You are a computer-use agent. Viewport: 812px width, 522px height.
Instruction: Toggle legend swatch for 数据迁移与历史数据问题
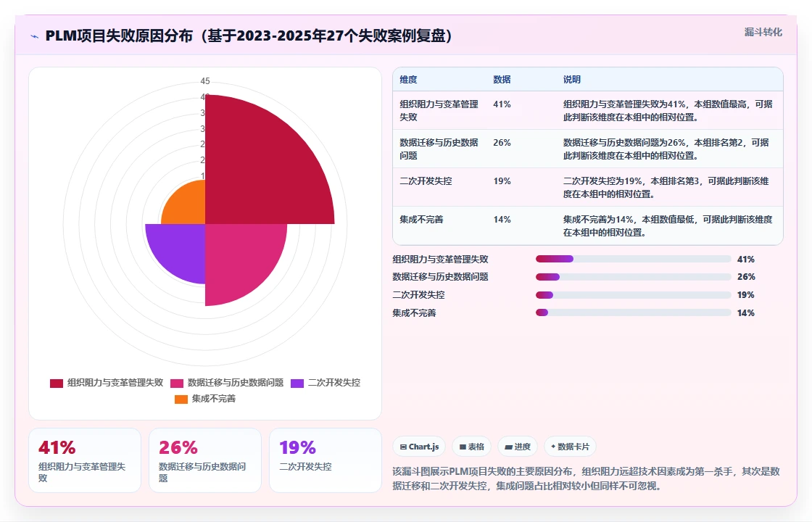click(x=177, y=384)
